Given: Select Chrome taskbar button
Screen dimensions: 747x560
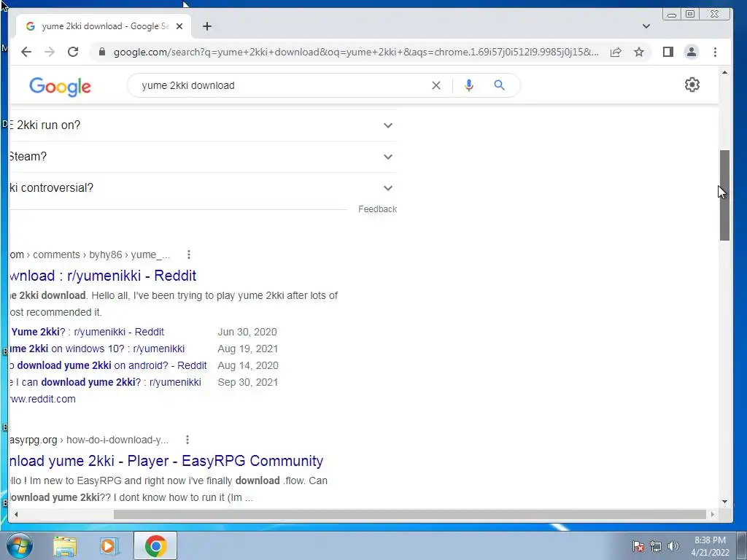Looking at the screenshot, I should (x=155, y=545).
